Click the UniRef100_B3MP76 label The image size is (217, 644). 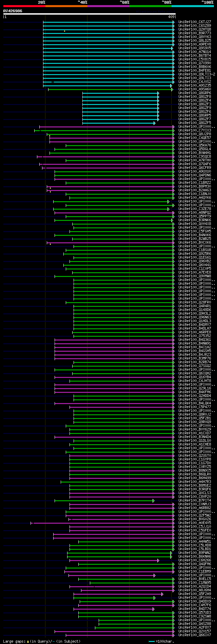(x=195, y=358)
